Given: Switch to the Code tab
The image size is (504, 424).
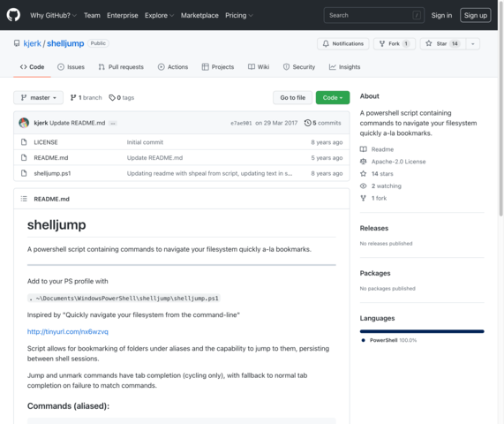Looking at the screenshot, I should [x=32, y=66].
